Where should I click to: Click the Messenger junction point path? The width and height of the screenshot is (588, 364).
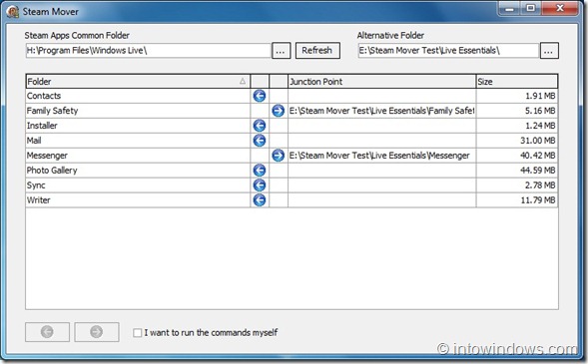tap(381, 155)
